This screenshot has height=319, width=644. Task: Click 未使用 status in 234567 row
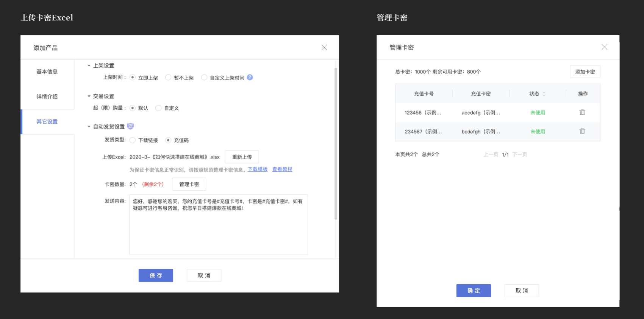tap(538, 132)
